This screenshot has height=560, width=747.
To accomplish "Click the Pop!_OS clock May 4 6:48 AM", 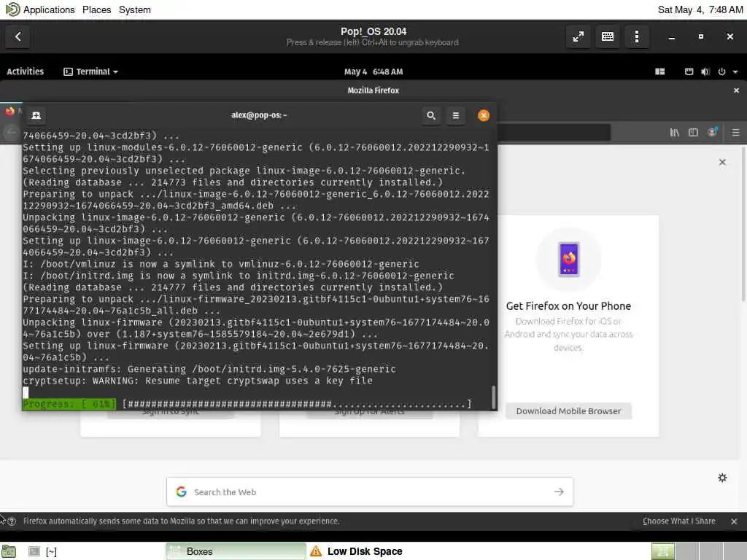I will [x=373, y=71].
